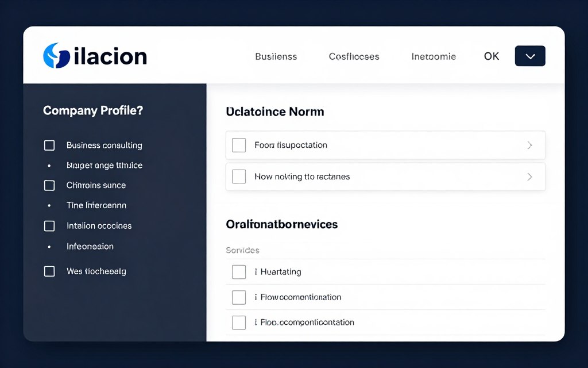Screen dimensions: 588x368
Task: Select the Wes tiocheealg checkbox
Action: [49, 271]
